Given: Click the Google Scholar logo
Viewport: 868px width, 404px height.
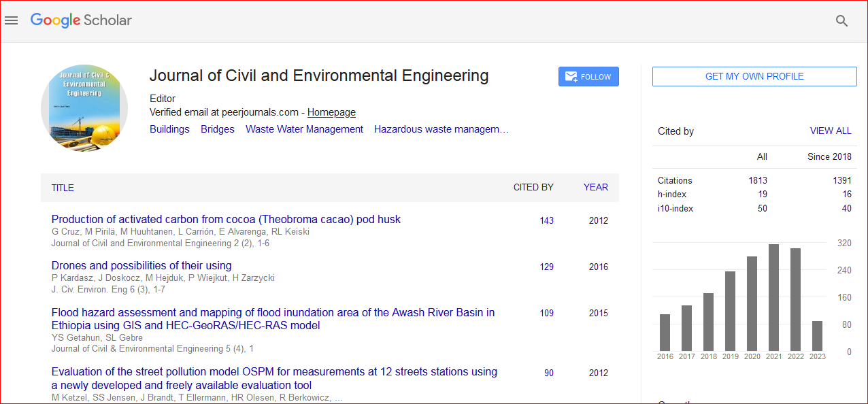Looking at the screenshot, I should pos(81,20).
